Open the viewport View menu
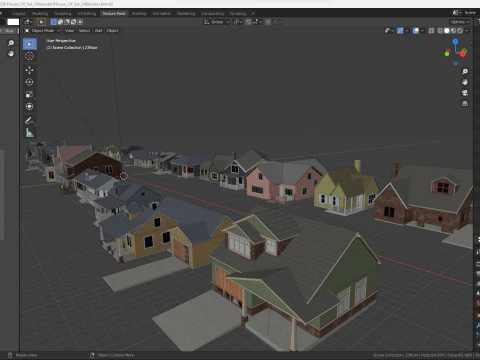 [69, 31]
